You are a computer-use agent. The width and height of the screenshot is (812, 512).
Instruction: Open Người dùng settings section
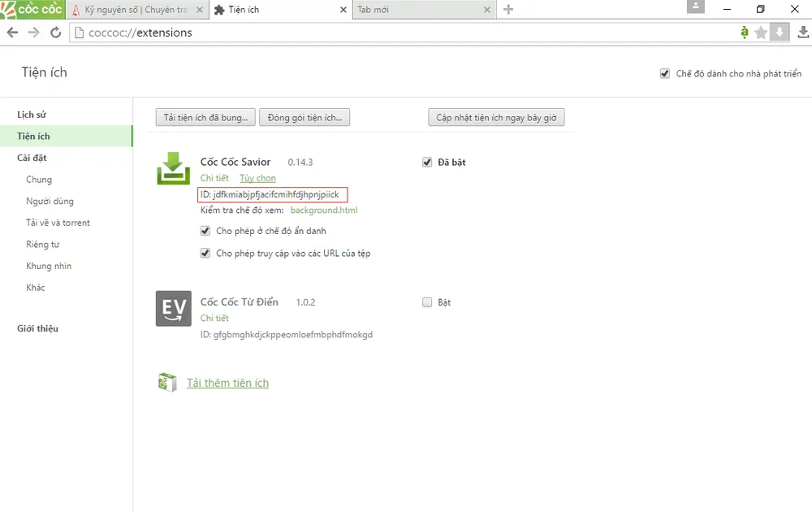[x=50, y=201]
